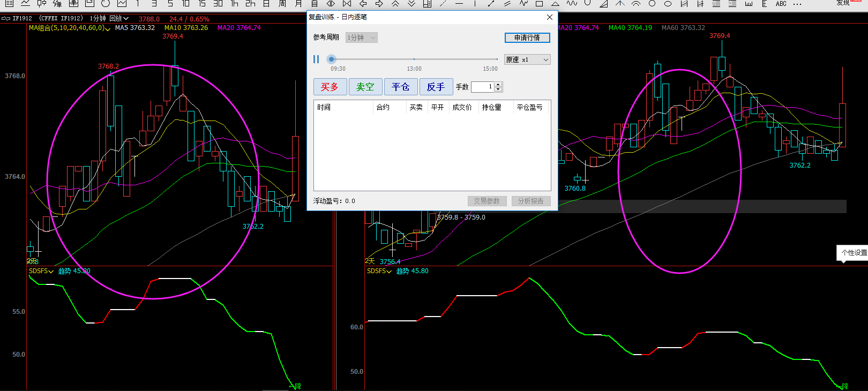This screenshot has height=391, width=868.
Task: Switch to 周 weekly period
Action: (x=282, y=3)
